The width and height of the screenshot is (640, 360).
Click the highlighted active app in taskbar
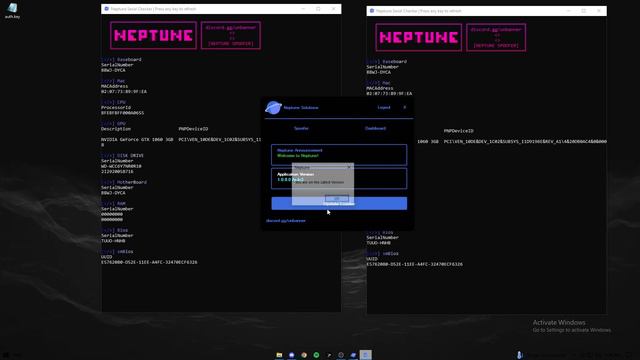366,355
